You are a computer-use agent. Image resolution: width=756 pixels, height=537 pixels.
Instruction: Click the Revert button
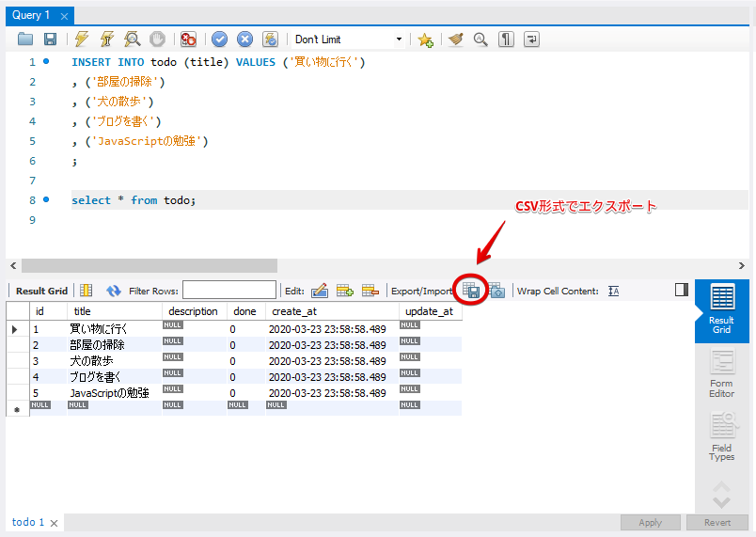717,523
